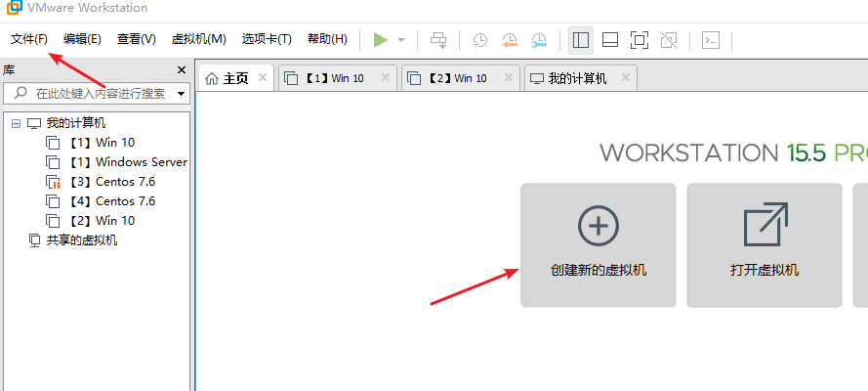Click the home icon on 主页 tab
Image resolution: width=868 pixels, height=391 pixels.
[x=212, y=78]
